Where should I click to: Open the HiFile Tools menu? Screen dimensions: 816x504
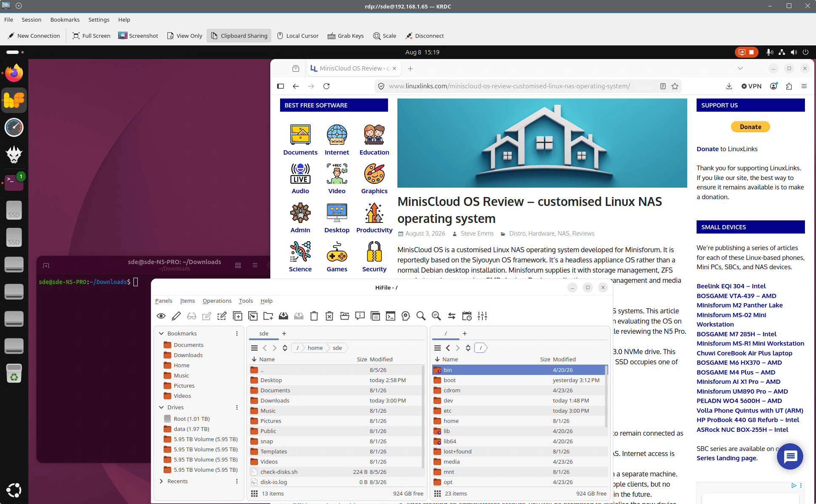246,301
